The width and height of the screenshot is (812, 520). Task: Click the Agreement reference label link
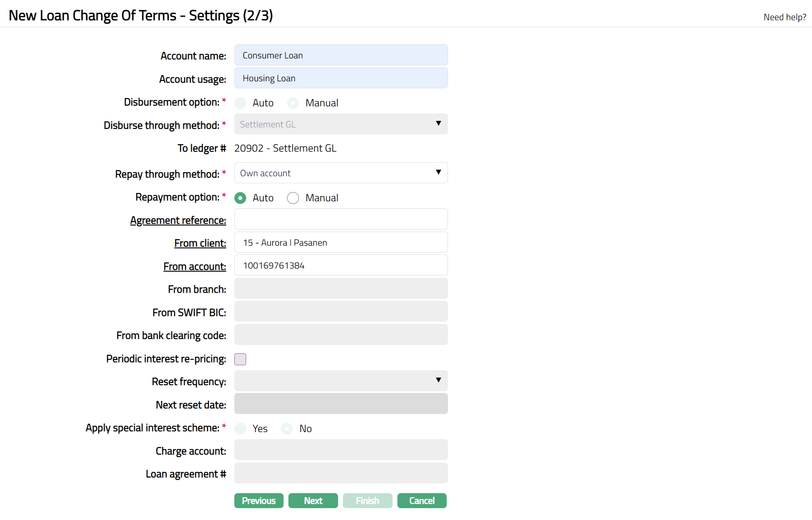click(x=178, y=220)
